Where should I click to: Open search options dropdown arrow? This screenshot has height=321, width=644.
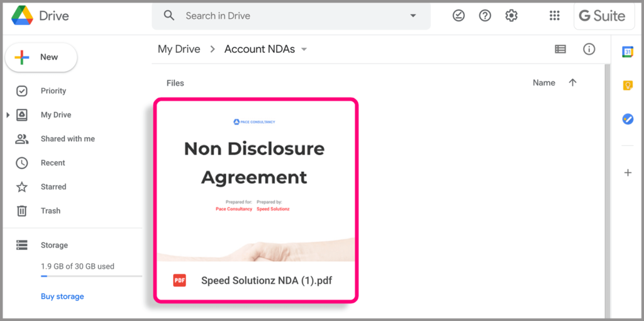413,16
